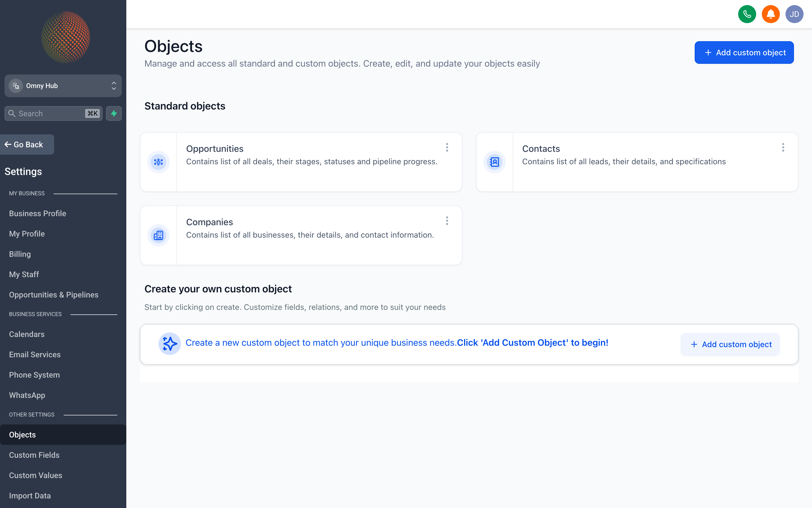Select Objects in the sidebar
Image resolution: width=812 pixels, height=508 pixels.
coord(63,435)
